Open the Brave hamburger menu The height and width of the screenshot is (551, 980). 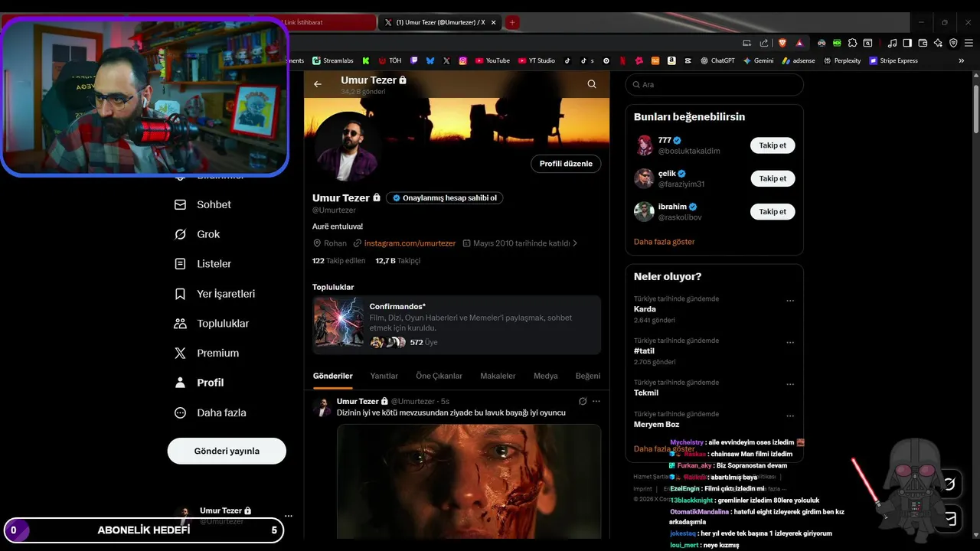[x=967, y=43]
